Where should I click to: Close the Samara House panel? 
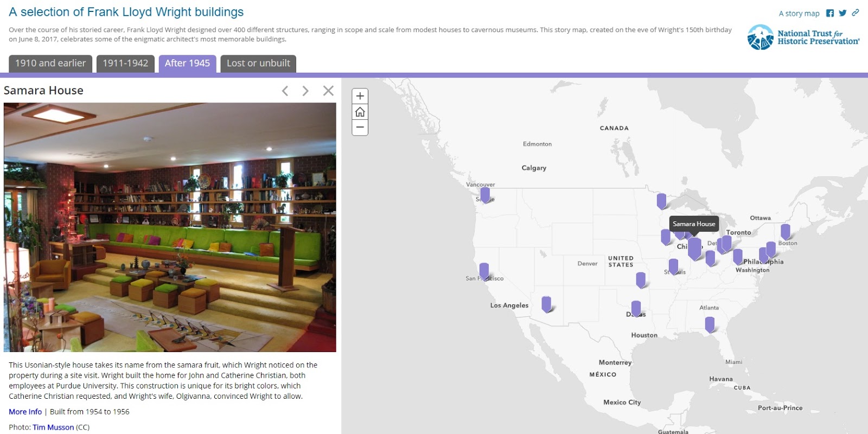tap(328, 91)
